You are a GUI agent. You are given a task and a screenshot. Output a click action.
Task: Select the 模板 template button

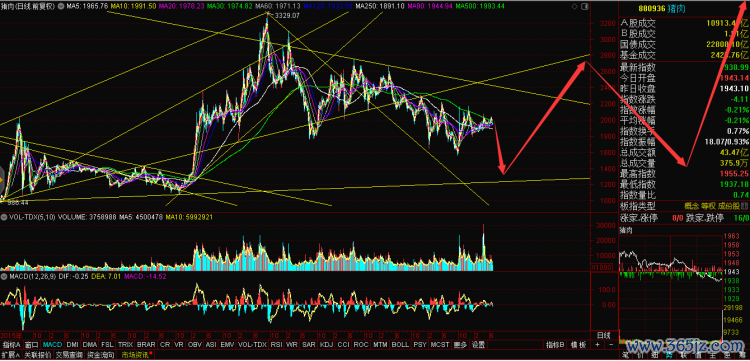click(x=578, y=345)
